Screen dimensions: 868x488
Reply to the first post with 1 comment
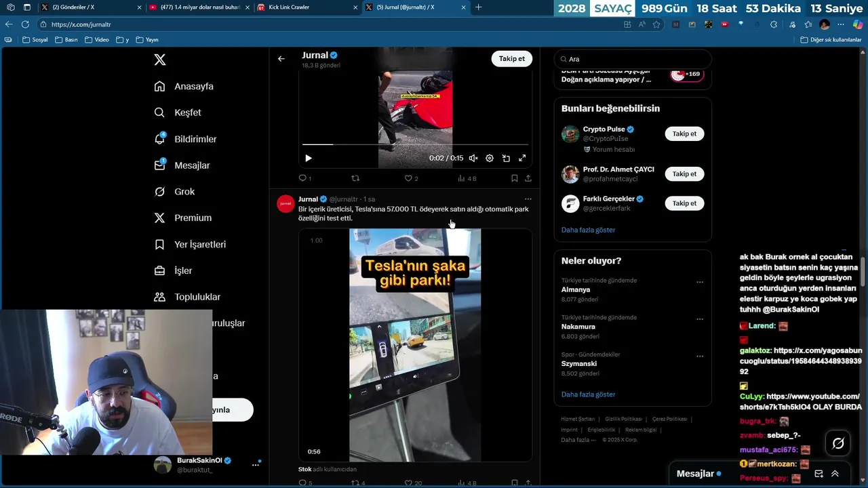pyautogui.click(x=304, y=178)
